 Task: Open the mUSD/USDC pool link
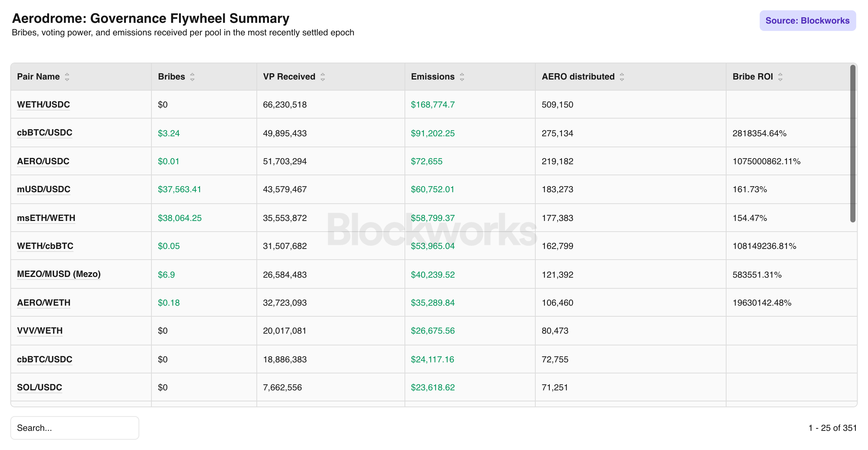click(43, 189)
